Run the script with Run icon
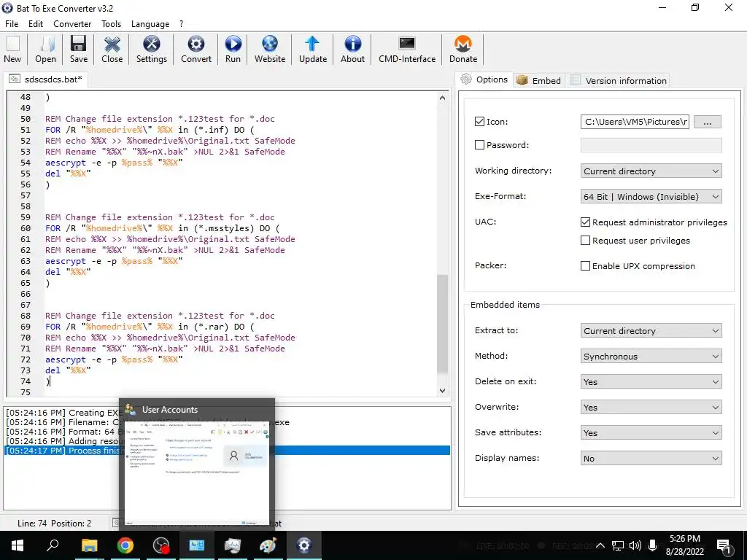 (x=233, y=50)
